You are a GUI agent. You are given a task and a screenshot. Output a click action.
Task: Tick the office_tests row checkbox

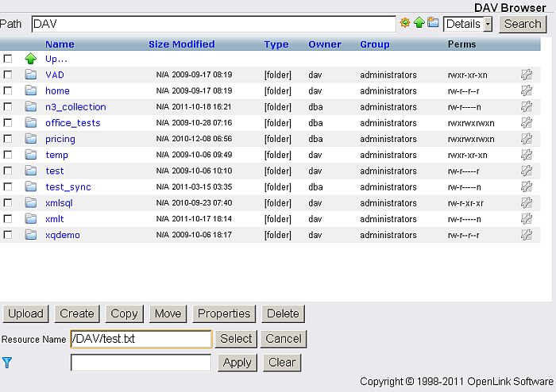pos(7,122)
